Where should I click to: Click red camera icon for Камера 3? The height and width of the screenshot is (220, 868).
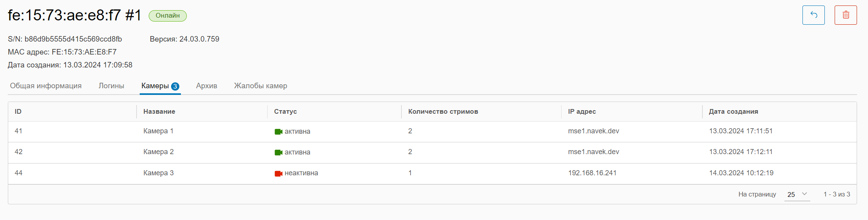pyautogui.click(x=278, y=173)
